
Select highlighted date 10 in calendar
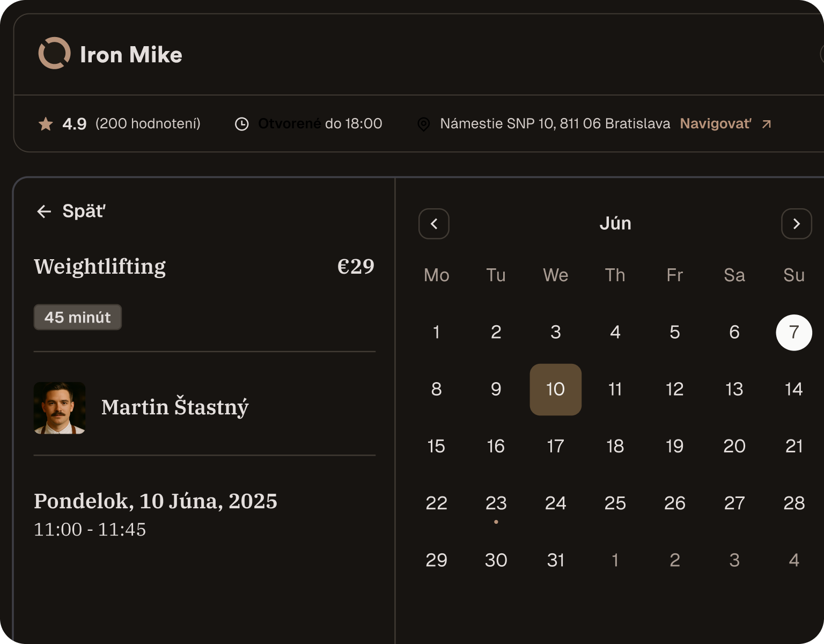point(555,389)
